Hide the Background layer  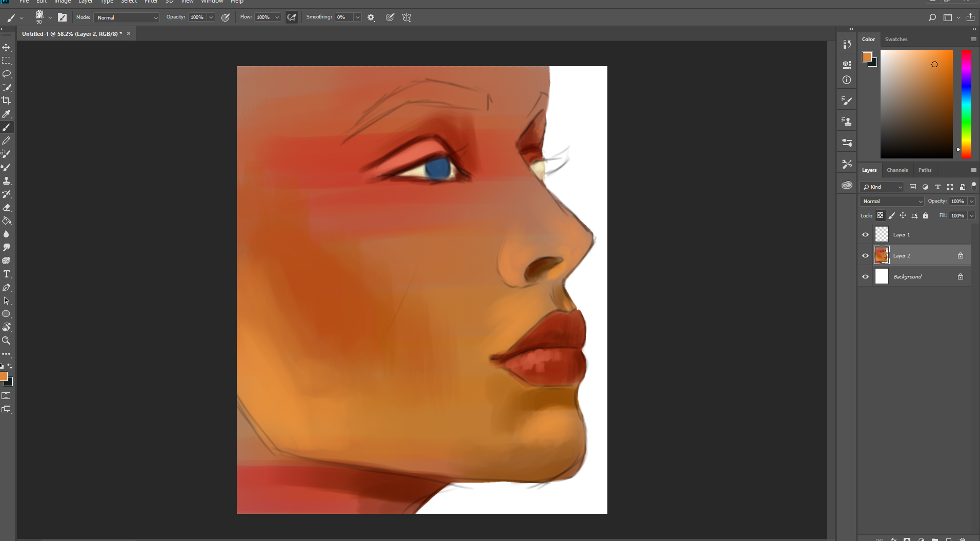point(865,277)
